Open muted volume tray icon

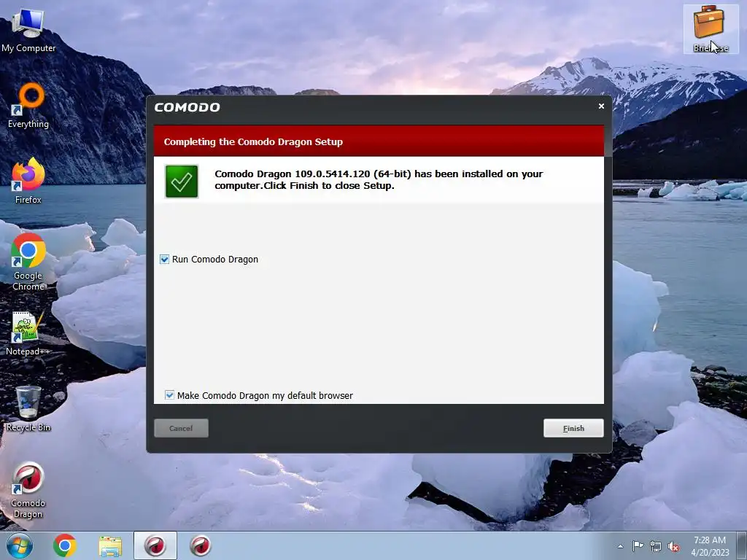(673, 547)
